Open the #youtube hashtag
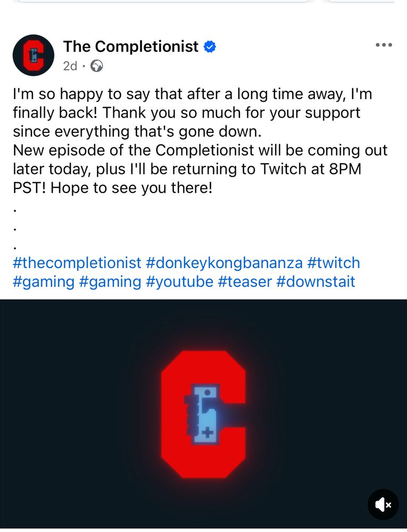Image resolution: width=407 pixels, height=532 pixels. (x=180, y=282)
